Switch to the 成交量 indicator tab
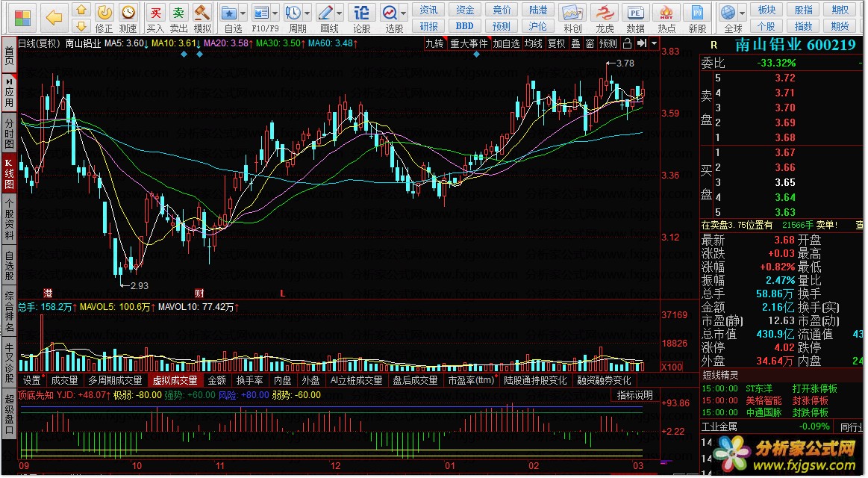This screenshot has height=478, width=868. (64, 380)
